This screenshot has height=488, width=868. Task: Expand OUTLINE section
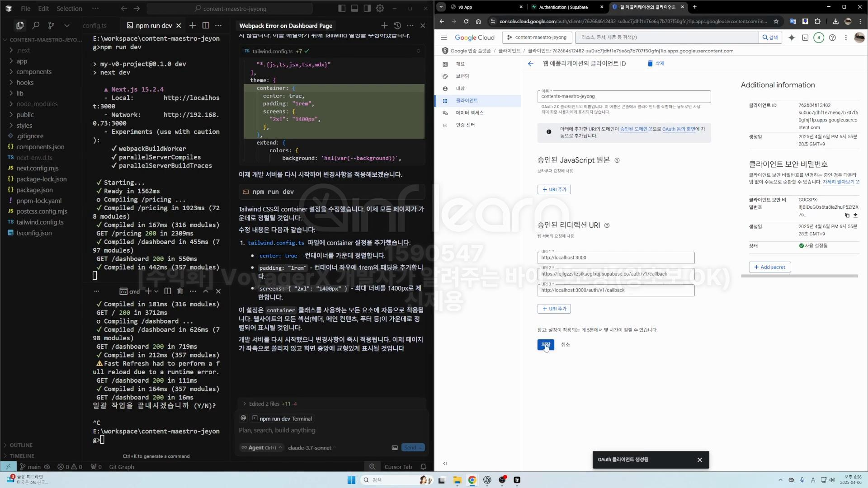point(21,445)
